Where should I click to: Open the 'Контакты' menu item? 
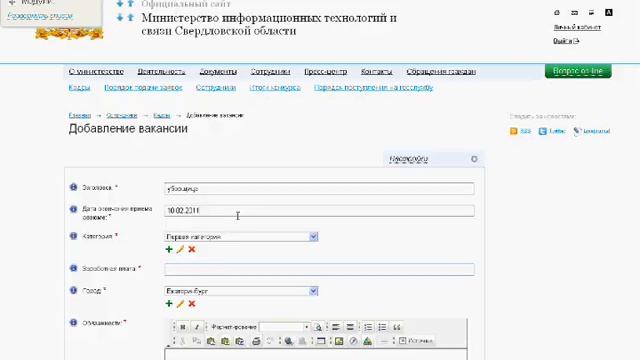376,71
